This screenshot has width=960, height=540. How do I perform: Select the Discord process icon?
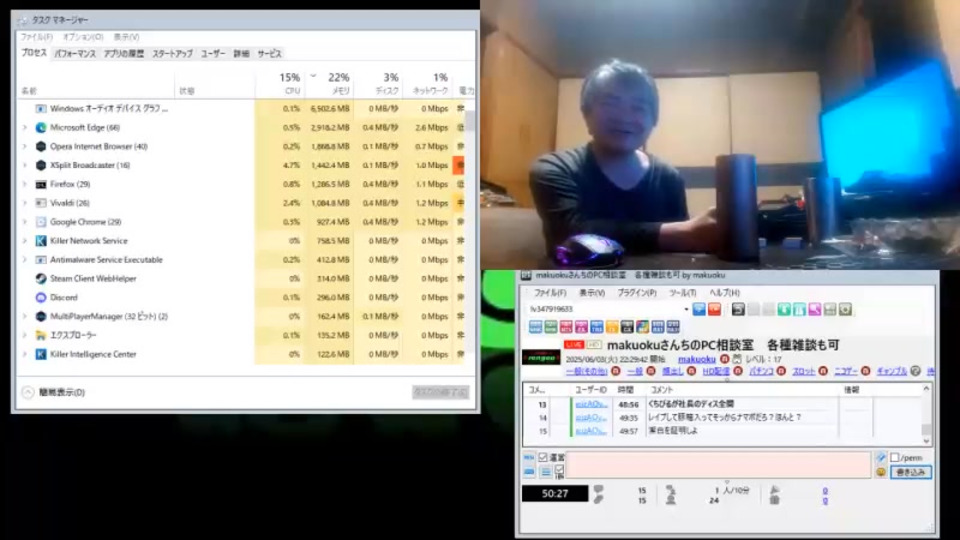tap(41, 298)
